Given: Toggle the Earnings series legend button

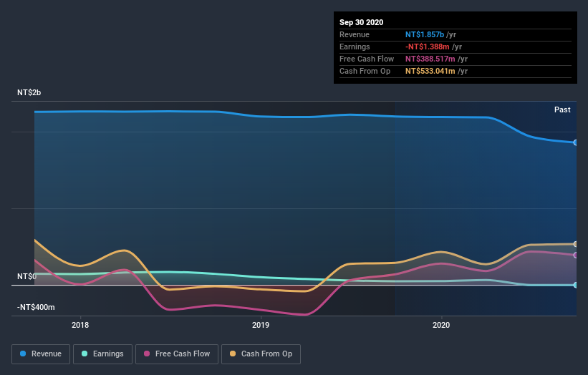Looking at the screenshot, I should [x=102, y=354].
